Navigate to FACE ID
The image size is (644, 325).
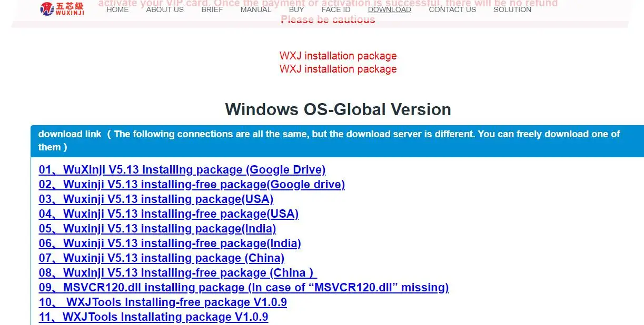336,9
